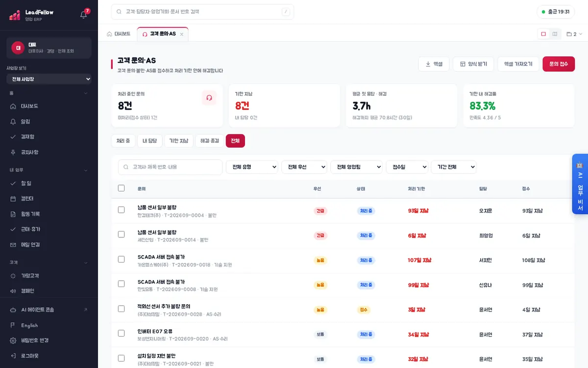The height and width of the screenshot is (368, 588).
Task: Open 메일 연결 in sidebar
Action: 49,244
